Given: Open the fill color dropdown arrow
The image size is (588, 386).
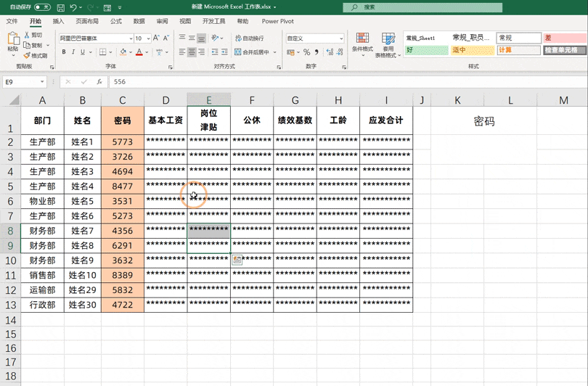Looking at the screenshot, I should (x=131, y=52).
